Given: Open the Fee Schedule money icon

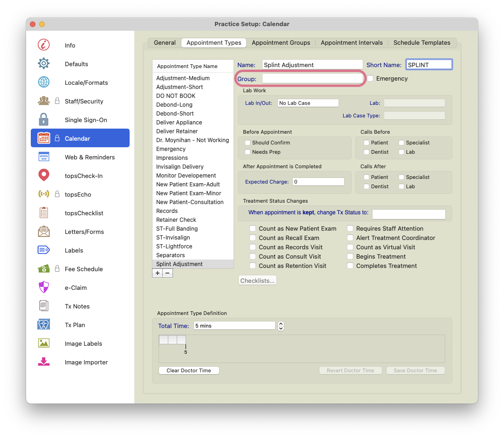Looking at the screenshot, I should click(44, 268).
